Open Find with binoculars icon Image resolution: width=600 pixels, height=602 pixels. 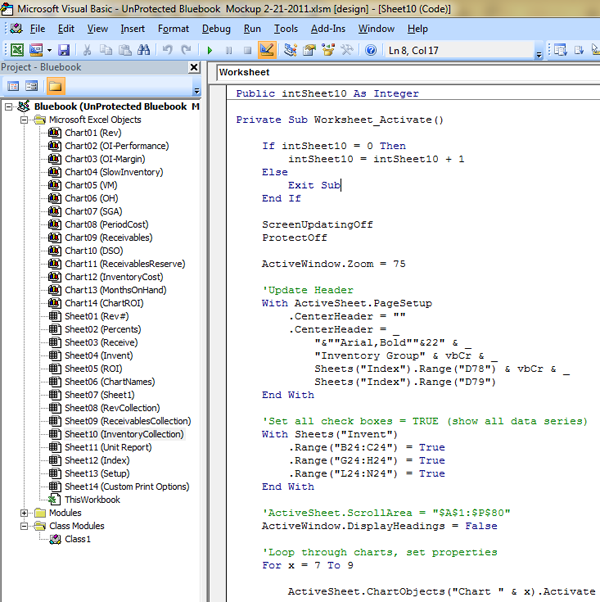tap(144, 50)
